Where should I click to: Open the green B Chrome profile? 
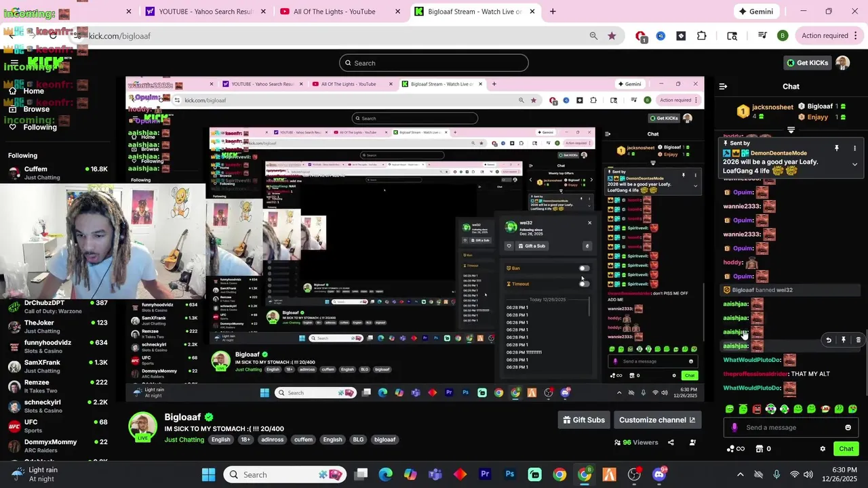point(783,36)
